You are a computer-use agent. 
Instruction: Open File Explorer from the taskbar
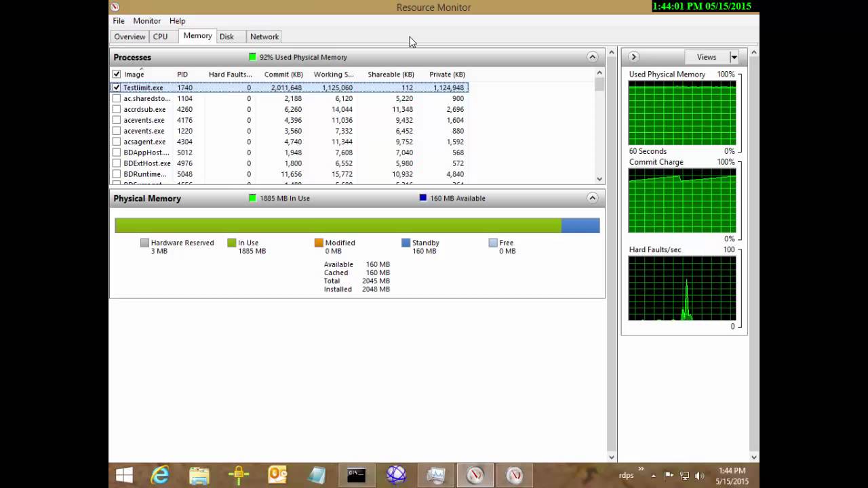pos(199,475)
